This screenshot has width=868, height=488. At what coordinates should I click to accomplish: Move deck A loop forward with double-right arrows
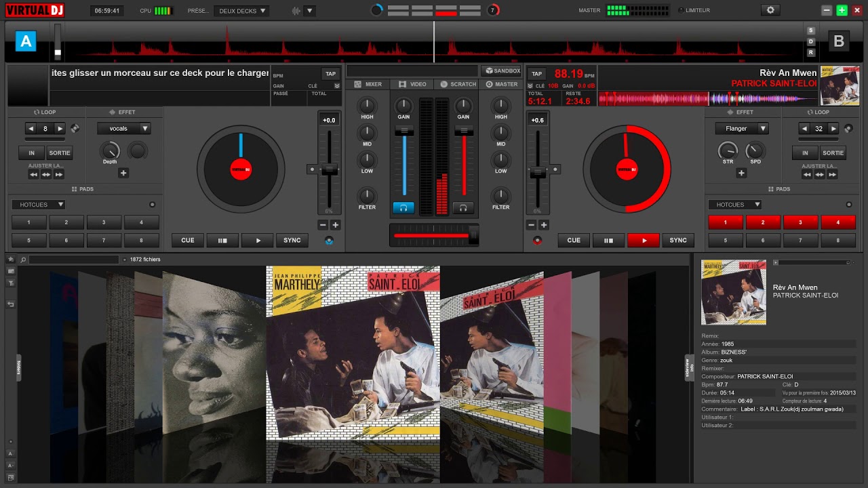pos(59,174)
